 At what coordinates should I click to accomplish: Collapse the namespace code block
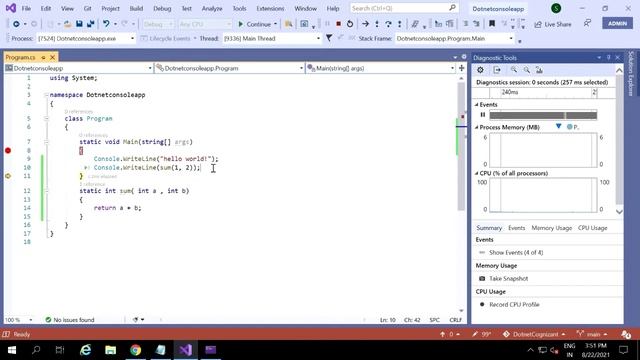(x=47, y=95)
